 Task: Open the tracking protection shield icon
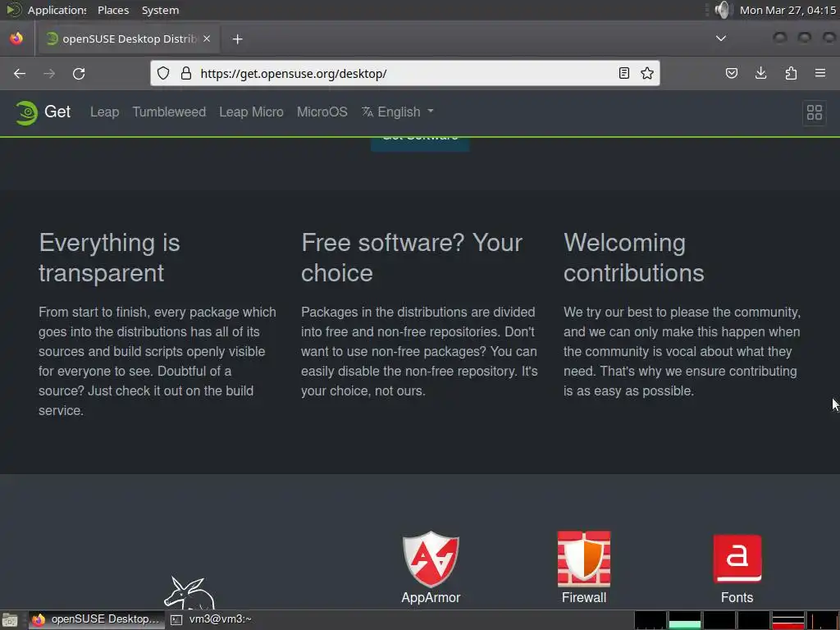click(163, 73)
